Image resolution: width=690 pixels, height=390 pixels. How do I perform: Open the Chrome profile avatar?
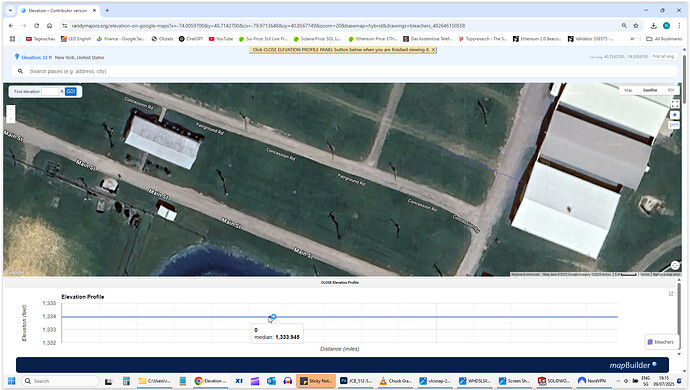[x=666, y=26]
